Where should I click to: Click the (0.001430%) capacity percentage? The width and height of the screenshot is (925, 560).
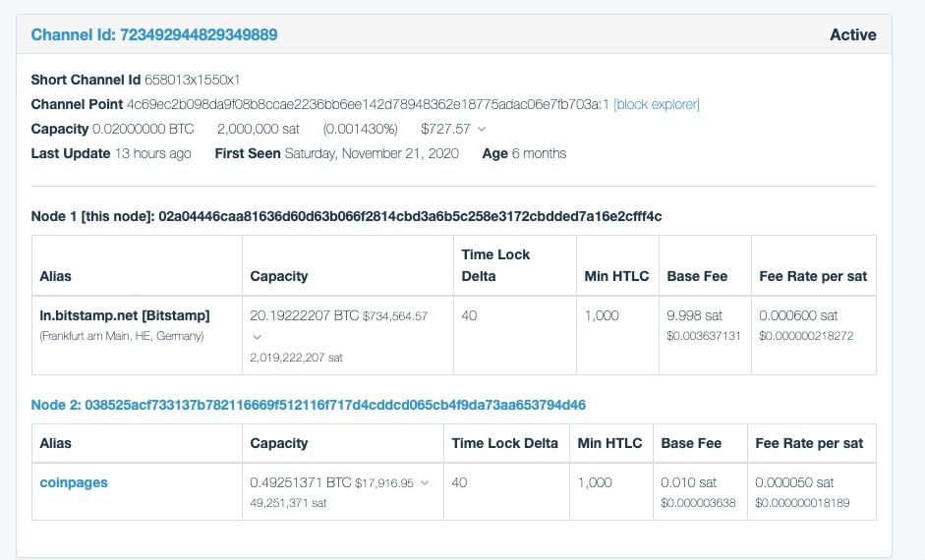click(361, 129)
